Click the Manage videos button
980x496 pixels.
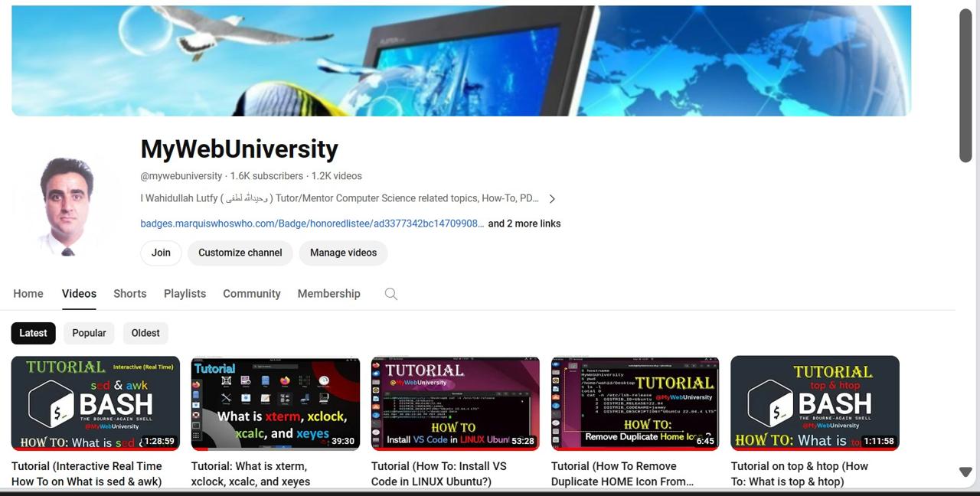(343, 253)
